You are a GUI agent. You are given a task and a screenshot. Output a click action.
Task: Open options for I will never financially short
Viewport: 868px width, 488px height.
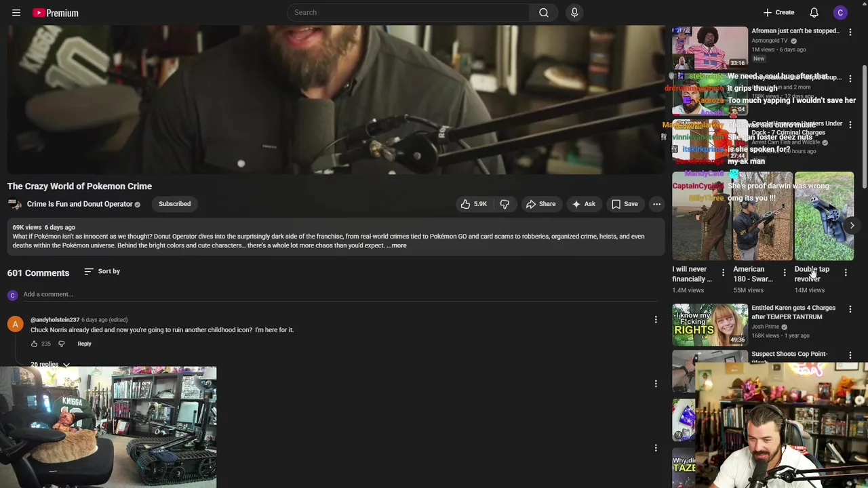[723, 272]
